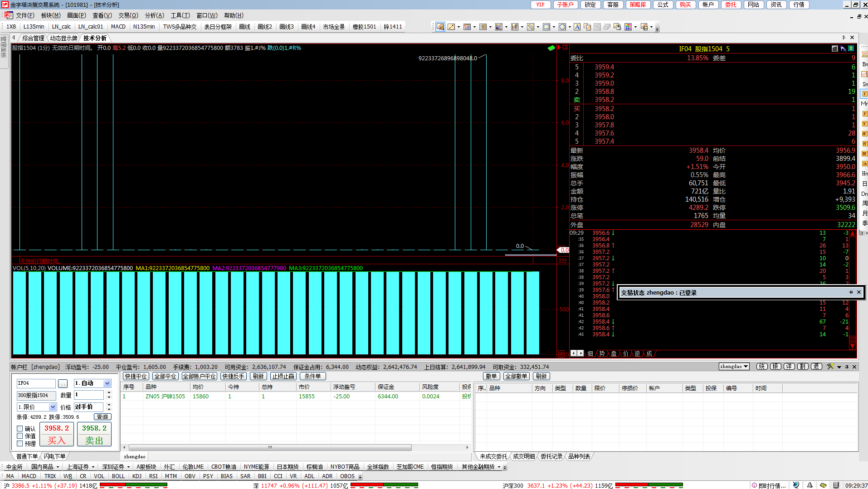Open the color palette grid tool
868x489 pixels.
[x=628, y=27]
